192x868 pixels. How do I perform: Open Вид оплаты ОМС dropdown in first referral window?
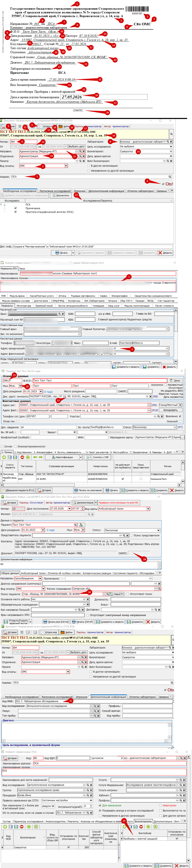tap(66, 166)
